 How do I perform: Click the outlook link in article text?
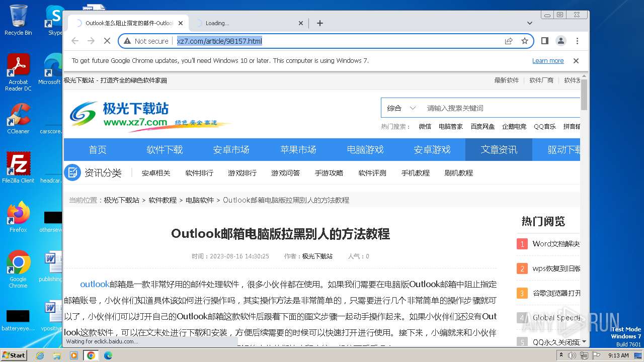tap(95, 284)
